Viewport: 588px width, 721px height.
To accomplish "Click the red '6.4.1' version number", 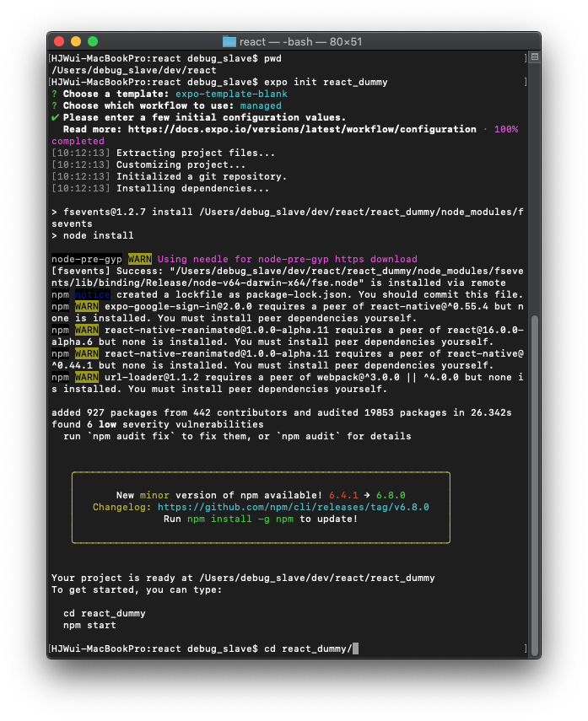I will tap(343, 495).
